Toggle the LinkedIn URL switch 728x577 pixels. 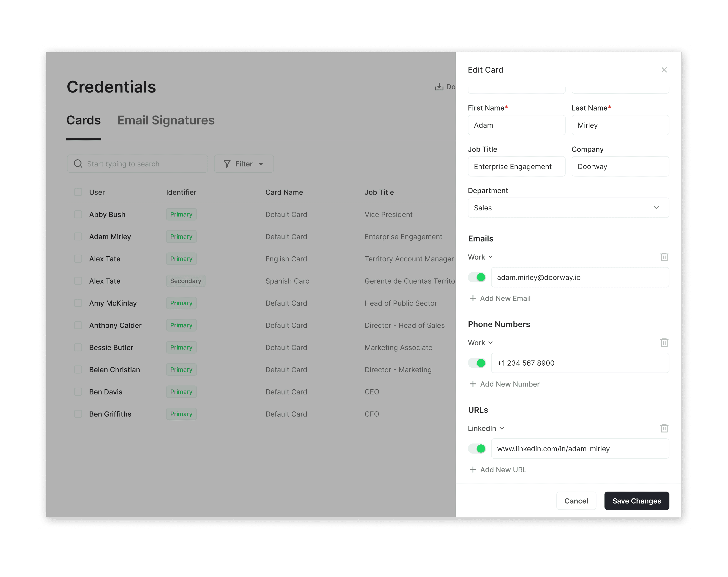[477, 449]
